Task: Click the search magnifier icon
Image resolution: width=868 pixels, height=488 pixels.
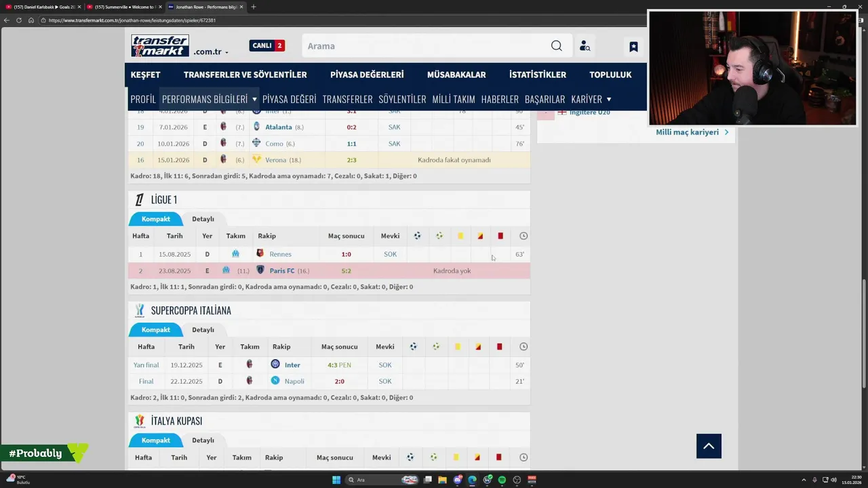Action: pyautogui.click(x=556, y=46)
